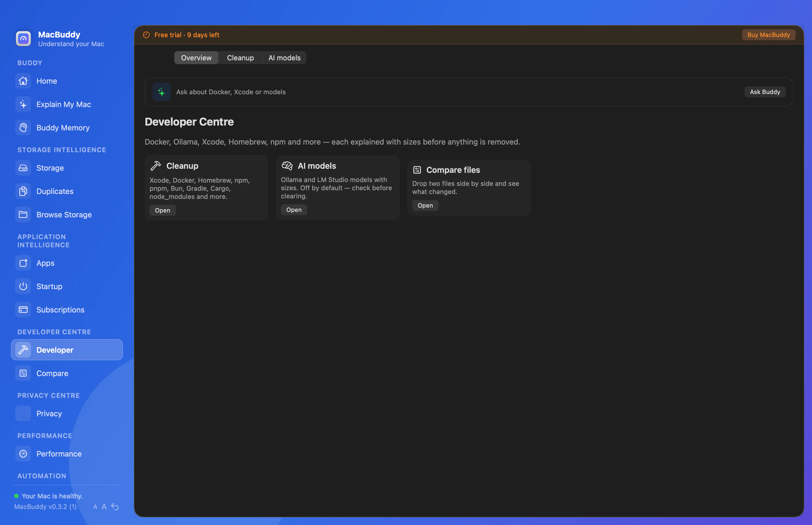This screenshot has height=525, width=812.
Task: Click the "PRIVACY CENTRE" section header
Action: (x=48, y=395)
